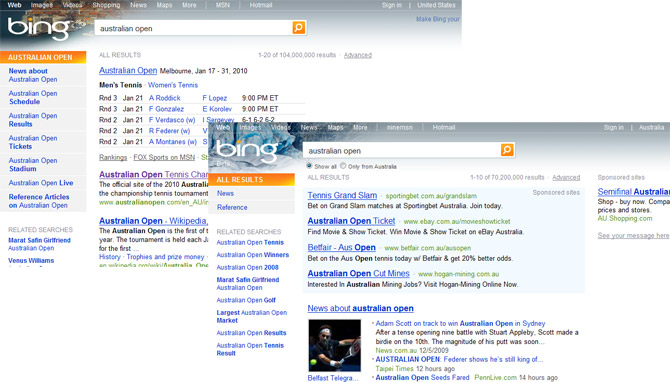Click Australian Open Winners related search
The image size is (670, 382).
[253, 255]
